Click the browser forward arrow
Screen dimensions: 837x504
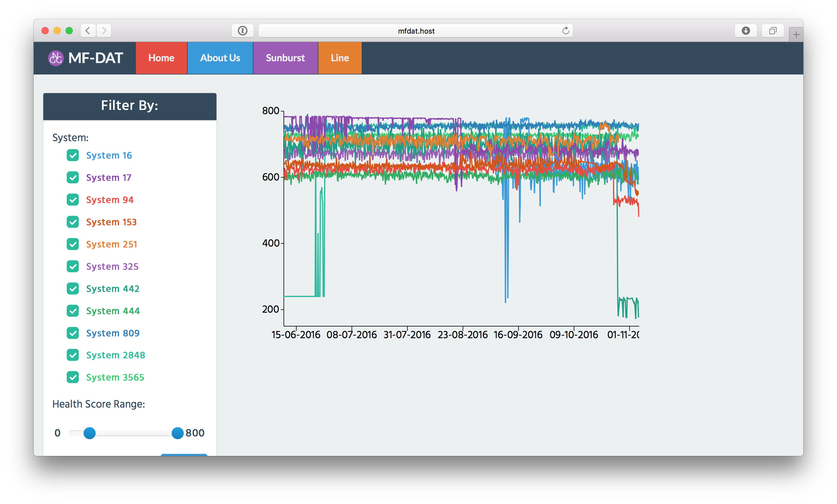coord(104,31)
